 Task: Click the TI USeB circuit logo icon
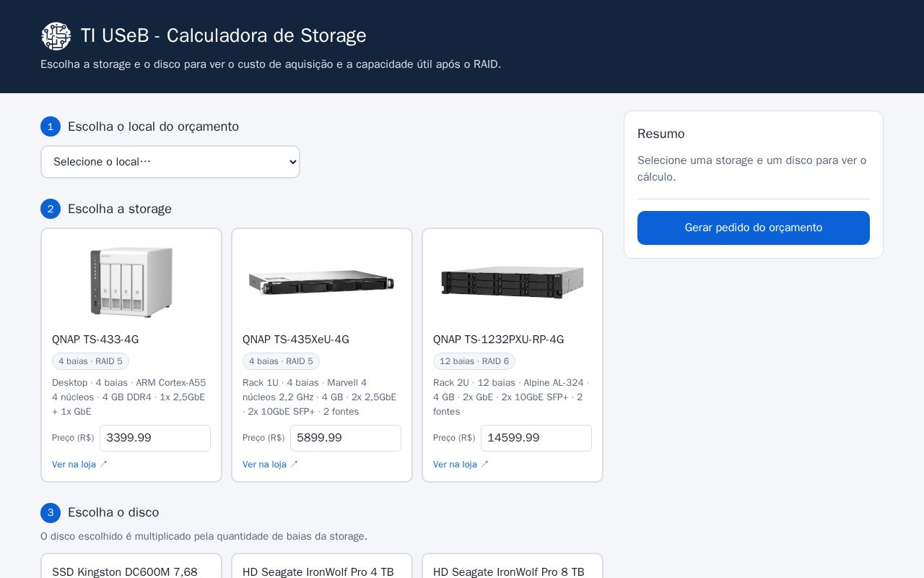56,36
